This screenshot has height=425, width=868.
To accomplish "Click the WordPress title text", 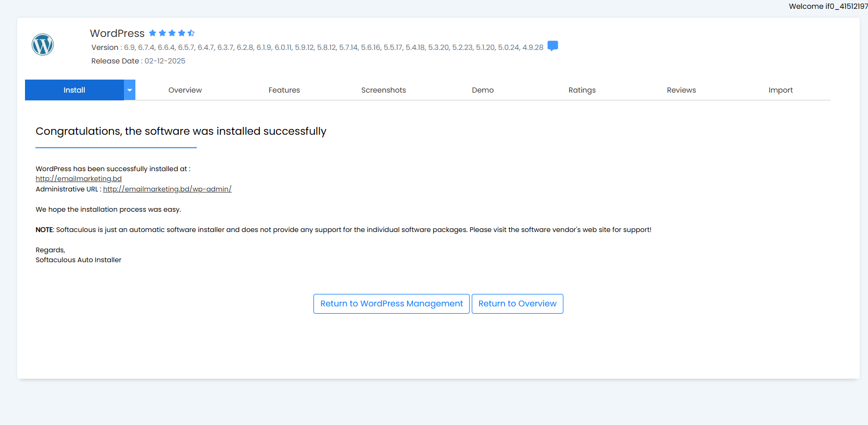I will coord(117,33).
